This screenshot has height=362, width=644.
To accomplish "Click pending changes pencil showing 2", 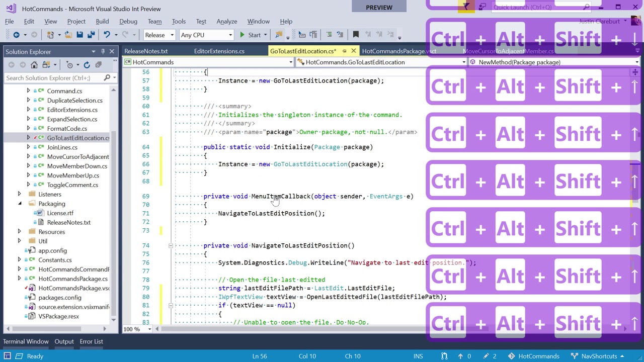I will click(x=490, y=356).
